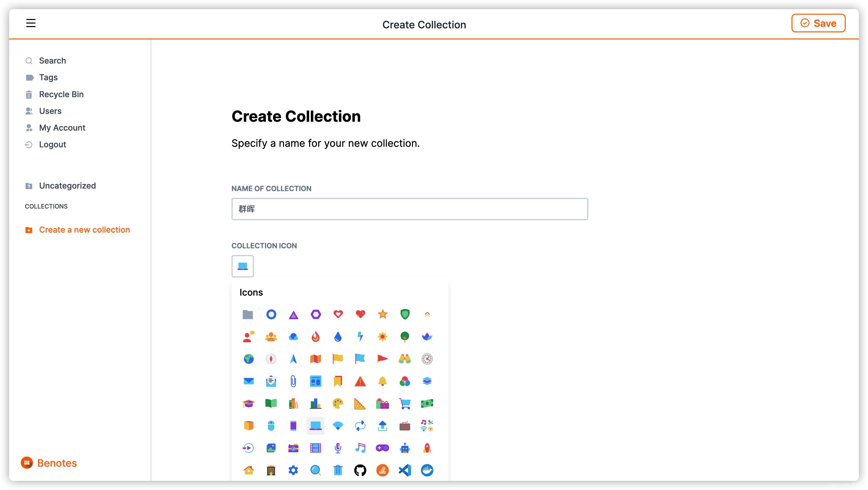This screenshot has width=868, height=490.
Task: Choose the red heart outline icon
Action: point(338,314)
